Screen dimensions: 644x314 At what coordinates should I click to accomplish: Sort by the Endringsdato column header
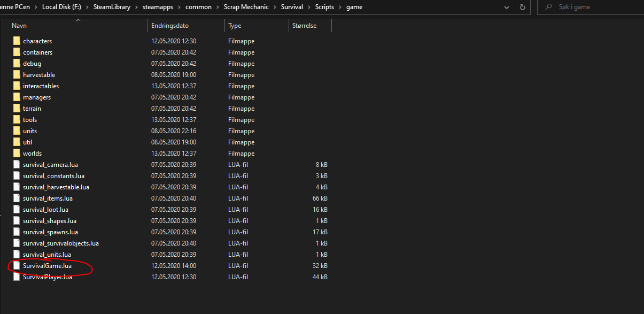point(170,26)
